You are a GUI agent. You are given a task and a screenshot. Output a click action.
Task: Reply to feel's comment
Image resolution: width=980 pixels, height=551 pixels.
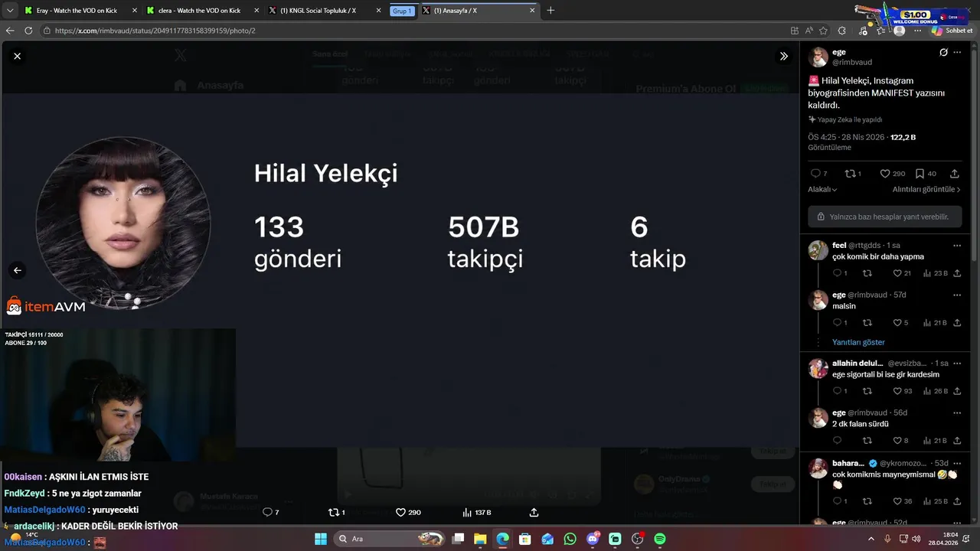pyautogui.click(x=837, y=273)
